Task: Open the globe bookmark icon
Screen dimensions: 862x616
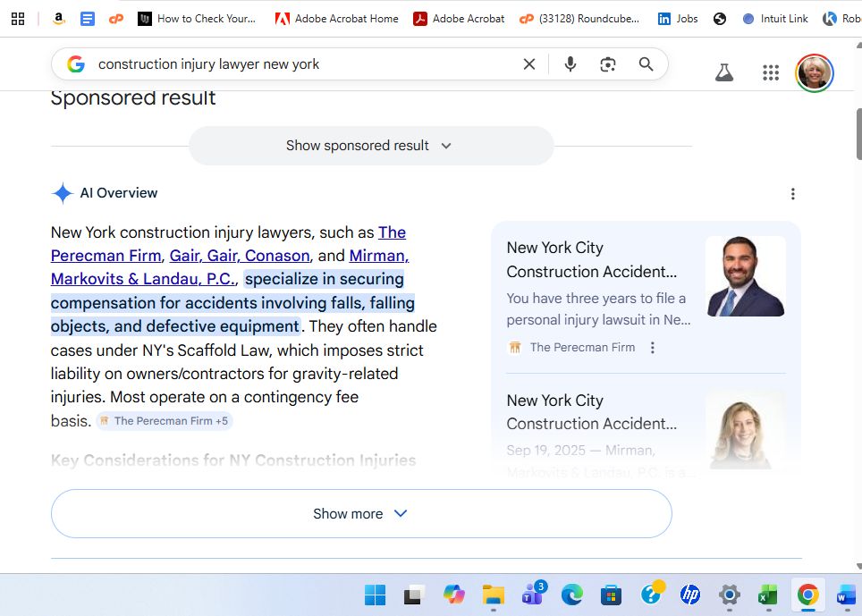Action: [x=720, y=19]
